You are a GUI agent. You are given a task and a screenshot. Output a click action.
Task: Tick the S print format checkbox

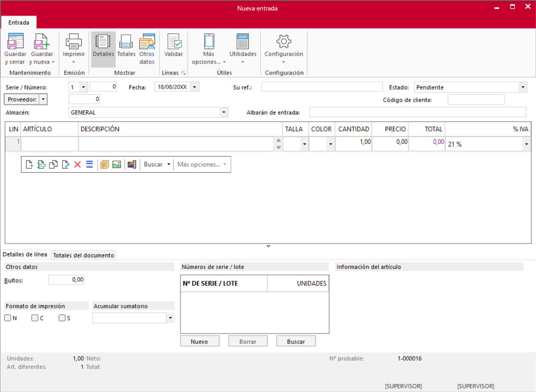[x=62, y=318]
